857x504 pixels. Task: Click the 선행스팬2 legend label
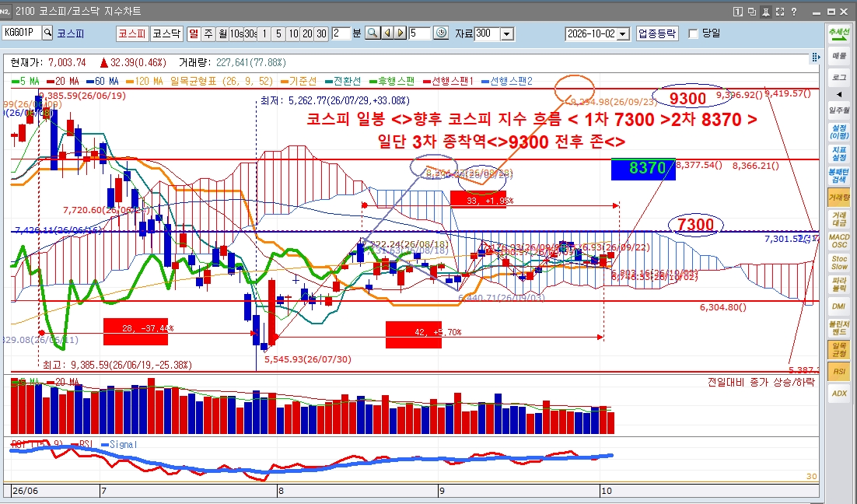click(507, 81)
